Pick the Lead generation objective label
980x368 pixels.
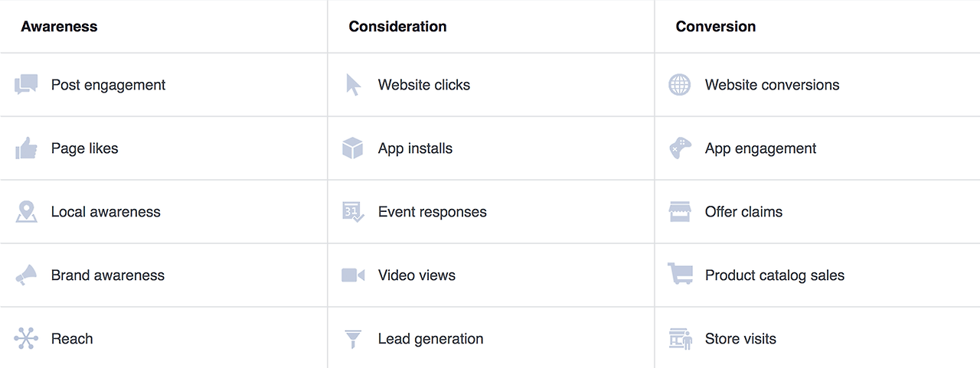430,339
